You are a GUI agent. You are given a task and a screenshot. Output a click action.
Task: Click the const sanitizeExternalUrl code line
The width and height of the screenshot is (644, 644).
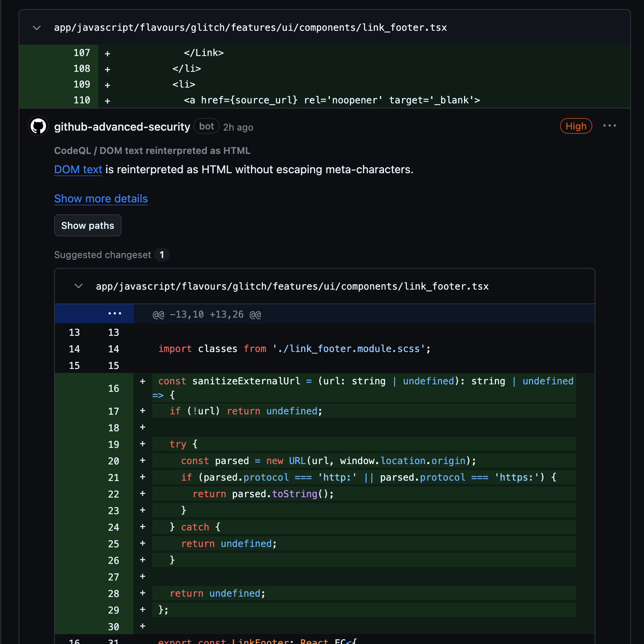click(364, 388)
